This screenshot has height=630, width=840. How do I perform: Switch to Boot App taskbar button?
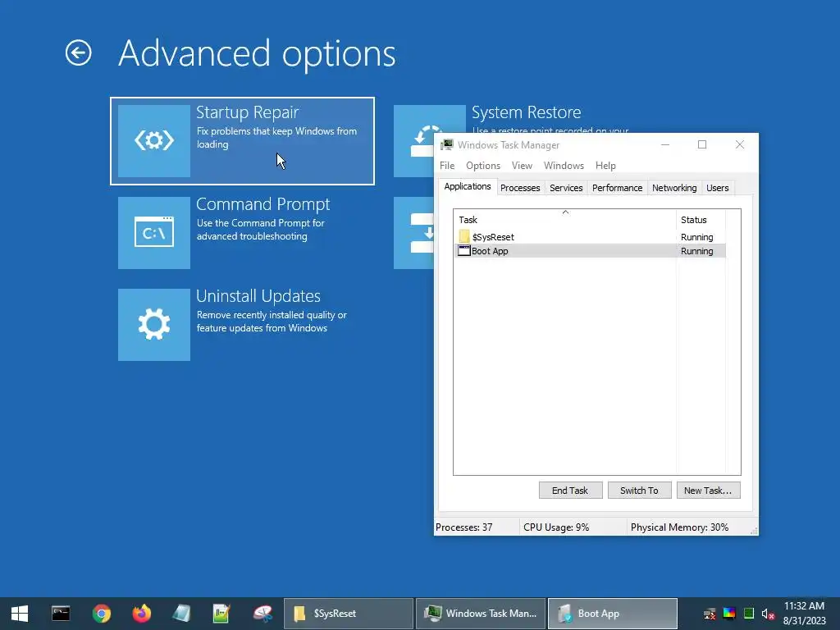click(x=612, y=614)
